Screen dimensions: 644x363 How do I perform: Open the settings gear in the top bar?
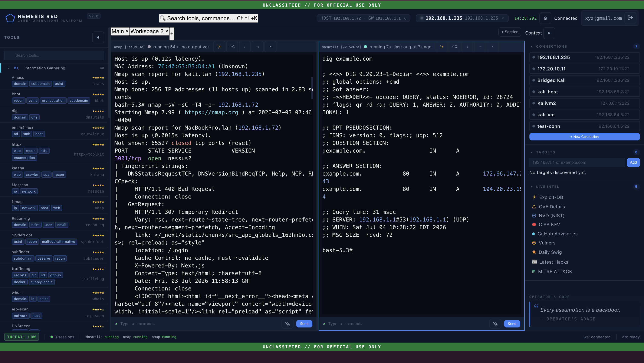click(545, 18)
